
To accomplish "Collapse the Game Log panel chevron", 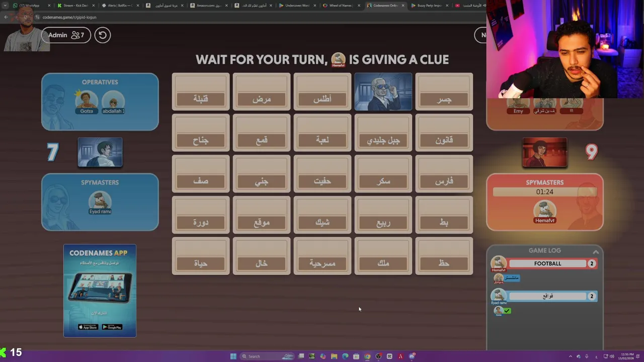I will [x=596, y=251].
